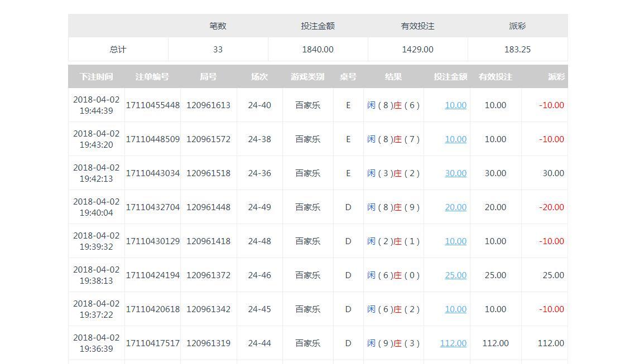
Task: Select the total count value 33
Action: (218, 50)
